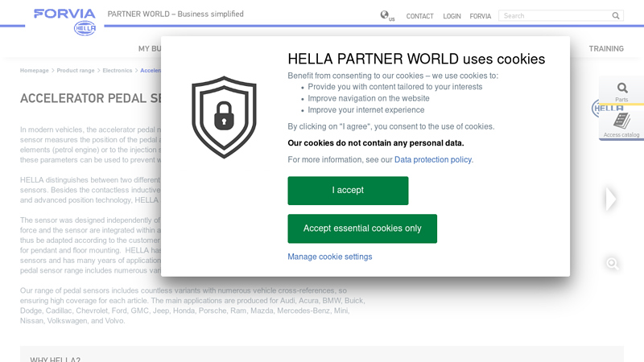Click the FORVIA HELLA logo
This screenshot has width=644, height=362.
click(x=64, y=20)
